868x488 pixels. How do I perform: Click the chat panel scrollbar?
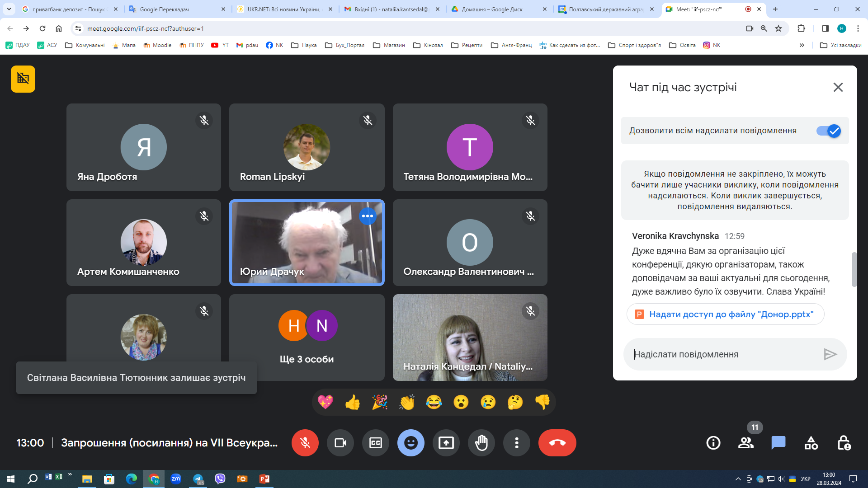point(854,269)
